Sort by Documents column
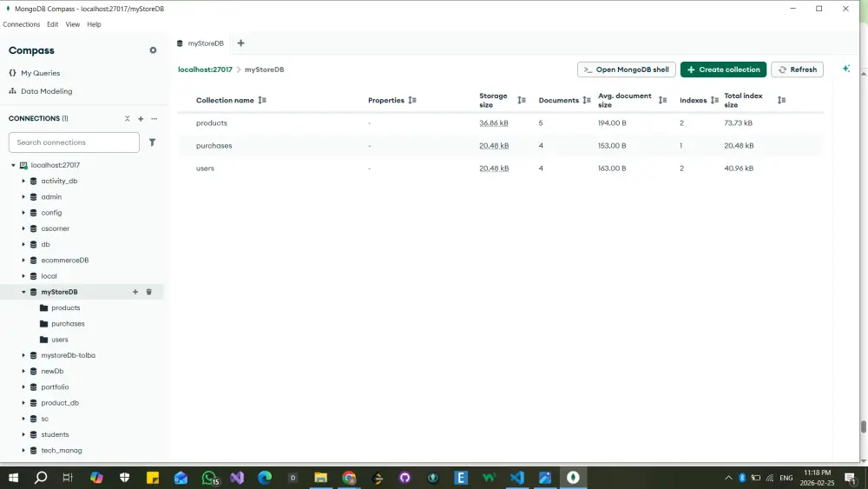The image size is (868, 489). pos(587,100)
